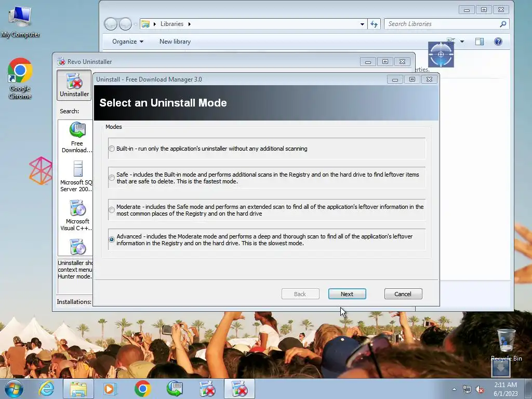The height and width of the screenshot is (399, 532).
Task: Click the forward arrow in Libraries window
Action: point(125,24)
